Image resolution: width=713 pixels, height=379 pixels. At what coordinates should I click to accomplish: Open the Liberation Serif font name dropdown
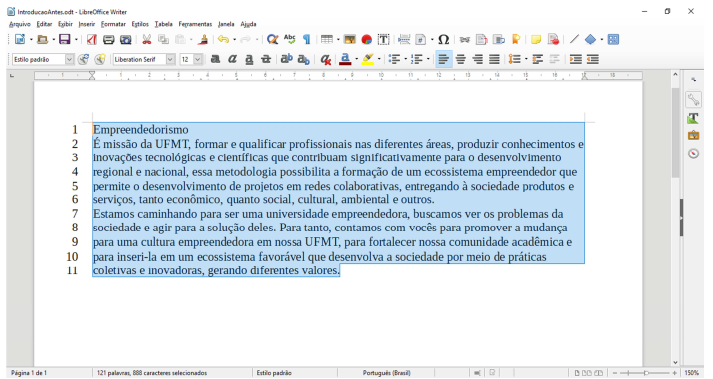click(x=170, y=59)
